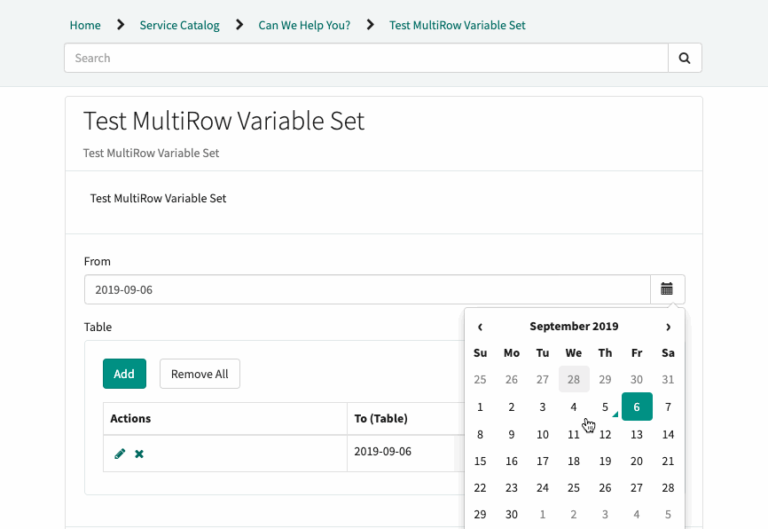Click the pencil edit row icon
This screenshot has height=529, width=768.
coord(120,454)
